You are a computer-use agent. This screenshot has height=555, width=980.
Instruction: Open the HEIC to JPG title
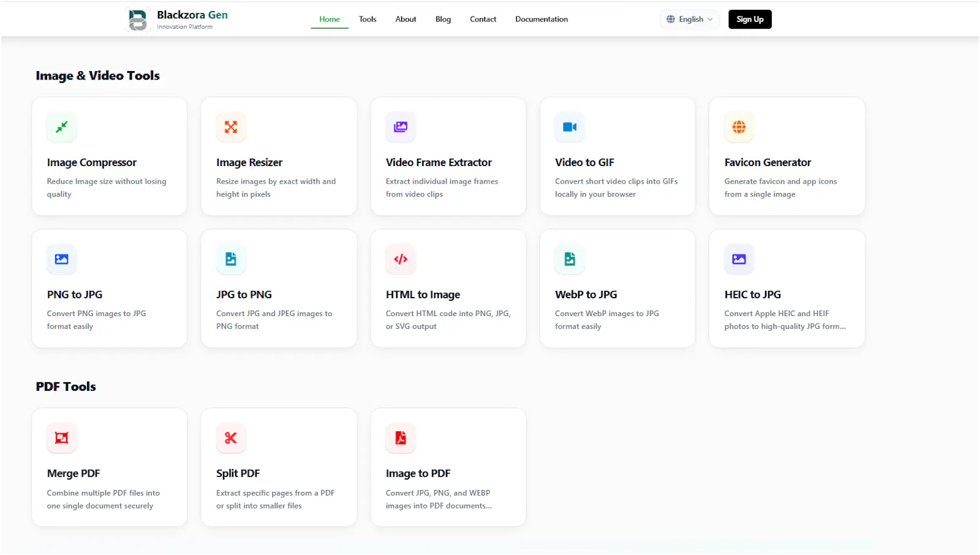[x=753, y=295]
